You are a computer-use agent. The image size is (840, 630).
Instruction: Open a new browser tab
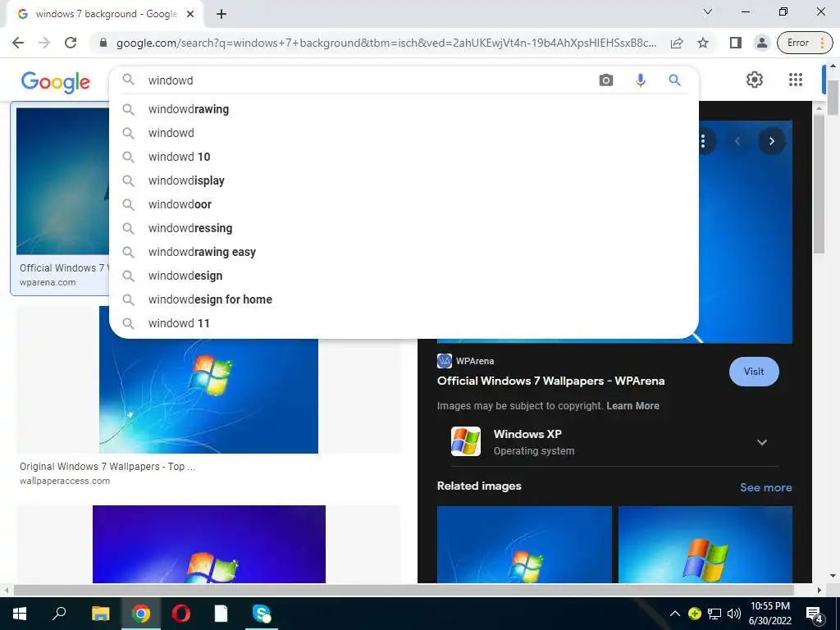221,14
